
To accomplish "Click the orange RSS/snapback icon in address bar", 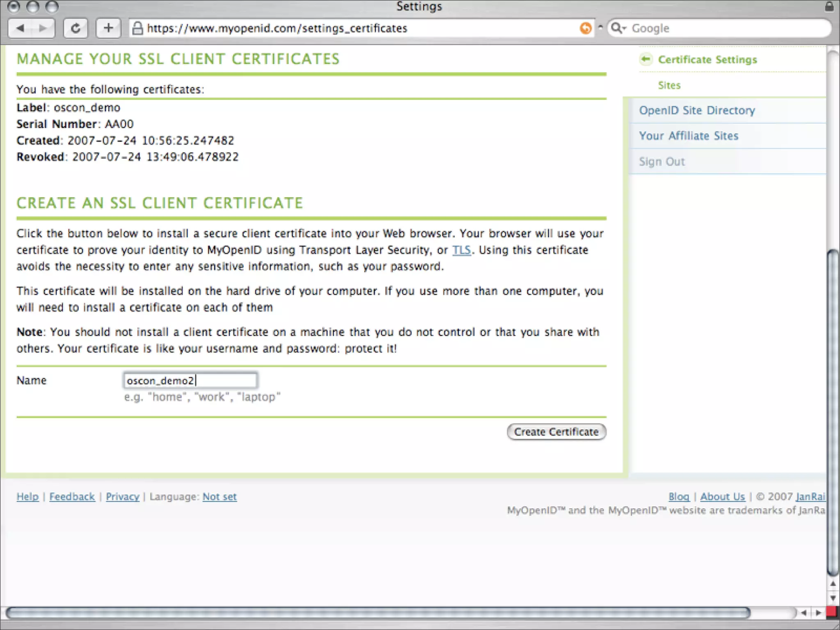I will tap(586, 28).
